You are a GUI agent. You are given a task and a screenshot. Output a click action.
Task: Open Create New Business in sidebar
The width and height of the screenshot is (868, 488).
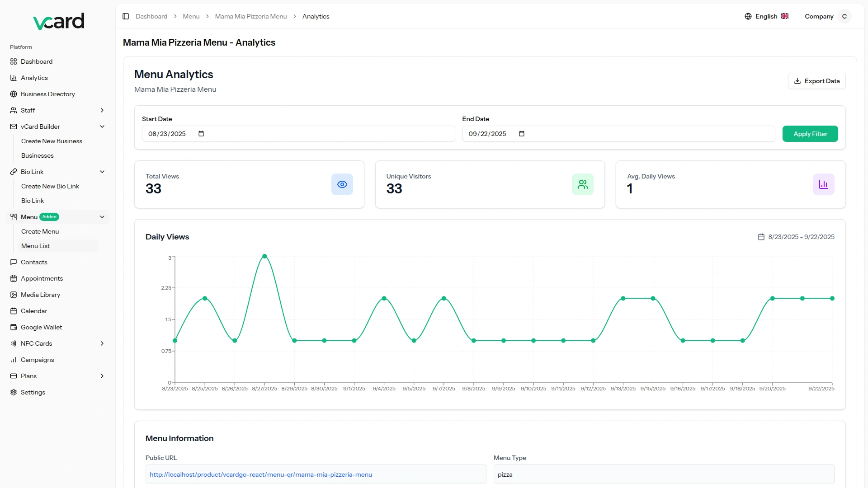tap(52, 141)
